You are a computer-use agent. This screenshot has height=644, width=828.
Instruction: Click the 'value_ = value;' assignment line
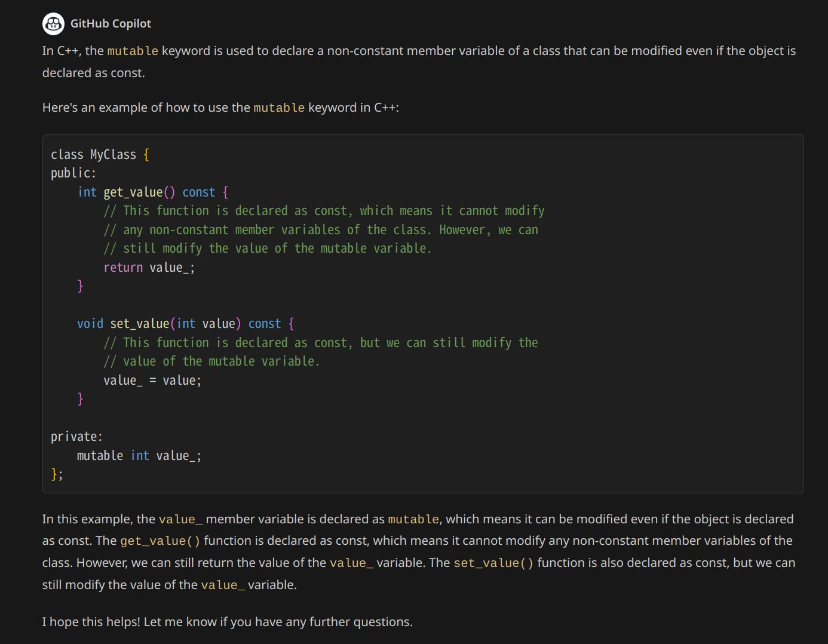pos(152,381)
